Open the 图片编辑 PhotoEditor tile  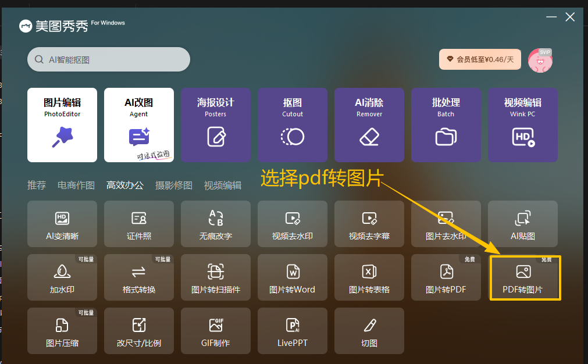62,125
